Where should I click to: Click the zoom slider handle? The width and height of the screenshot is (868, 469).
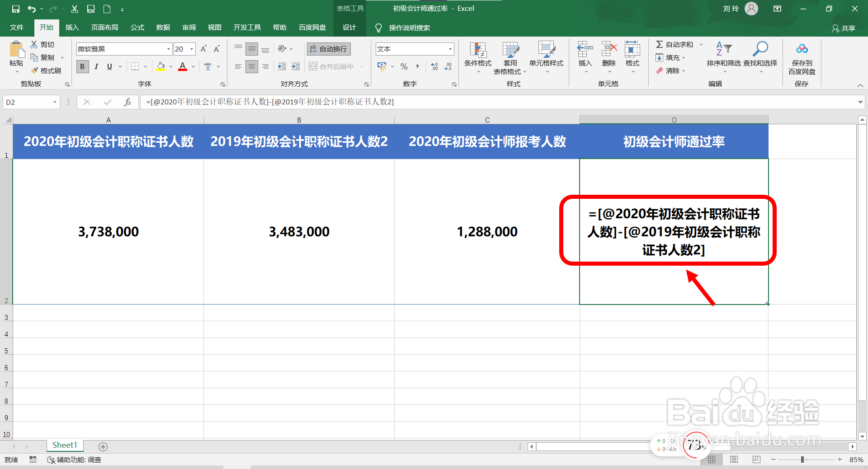802,460
